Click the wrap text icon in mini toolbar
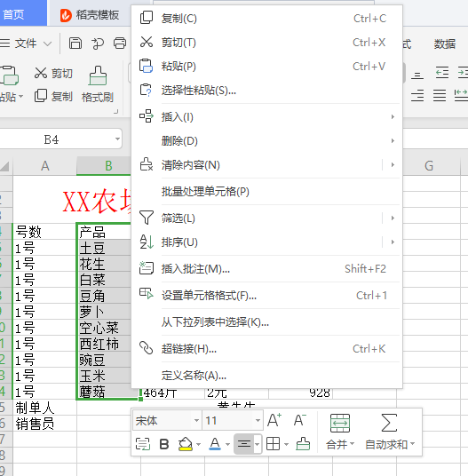This screenshot has height=476, width=468. pos(143,444)
